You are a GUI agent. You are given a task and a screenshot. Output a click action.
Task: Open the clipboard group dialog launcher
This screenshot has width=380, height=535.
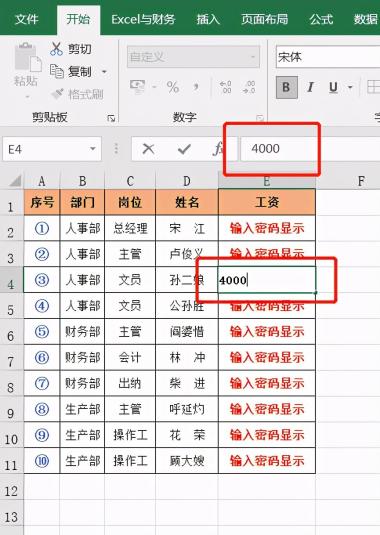coord(111,118)
